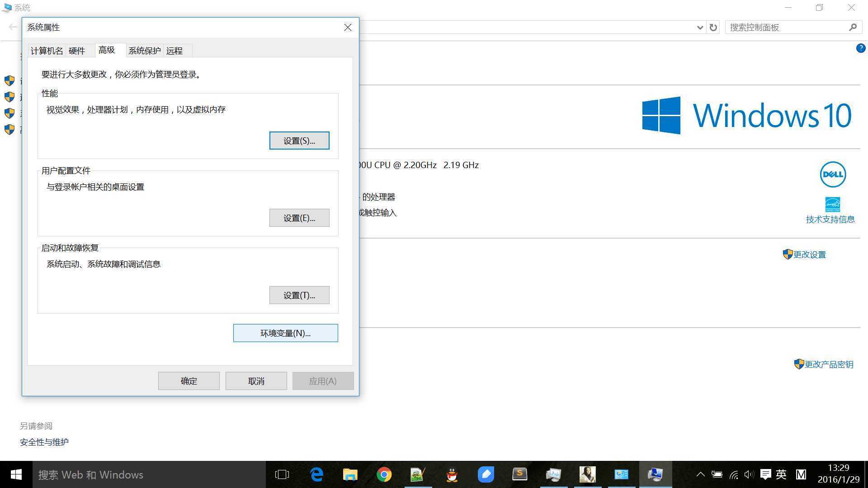Click the Dell logo
Screen dimensions: 868x488
(833, 174)
